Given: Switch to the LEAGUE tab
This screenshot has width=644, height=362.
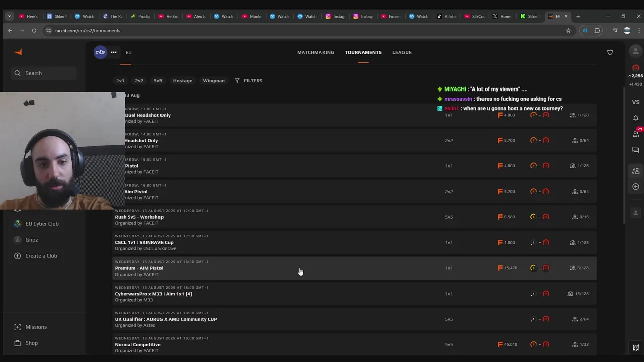Looking at the screenshot, I should [402, 52].
